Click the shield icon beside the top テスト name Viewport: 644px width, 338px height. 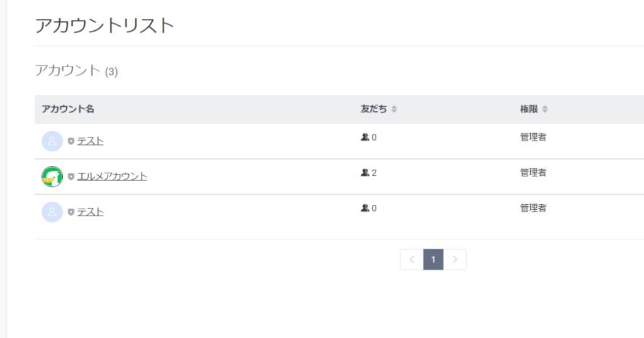click(71, 141)
